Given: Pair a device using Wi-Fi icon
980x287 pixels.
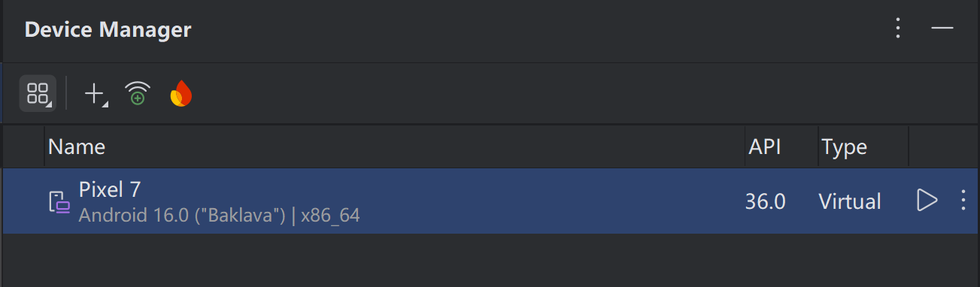Looking at the screenshot, I should [x=138, y=94].
